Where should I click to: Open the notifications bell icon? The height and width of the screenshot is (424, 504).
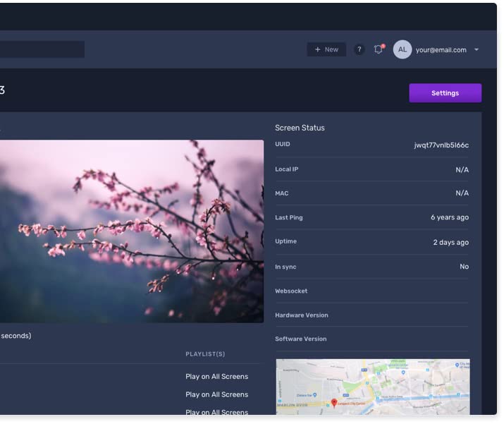(379, 49)
